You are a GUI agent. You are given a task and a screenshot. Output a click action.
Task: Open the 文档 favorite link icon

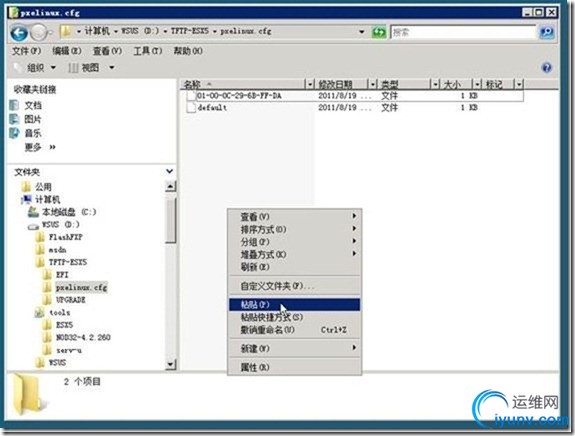click(x=14, y=106)
